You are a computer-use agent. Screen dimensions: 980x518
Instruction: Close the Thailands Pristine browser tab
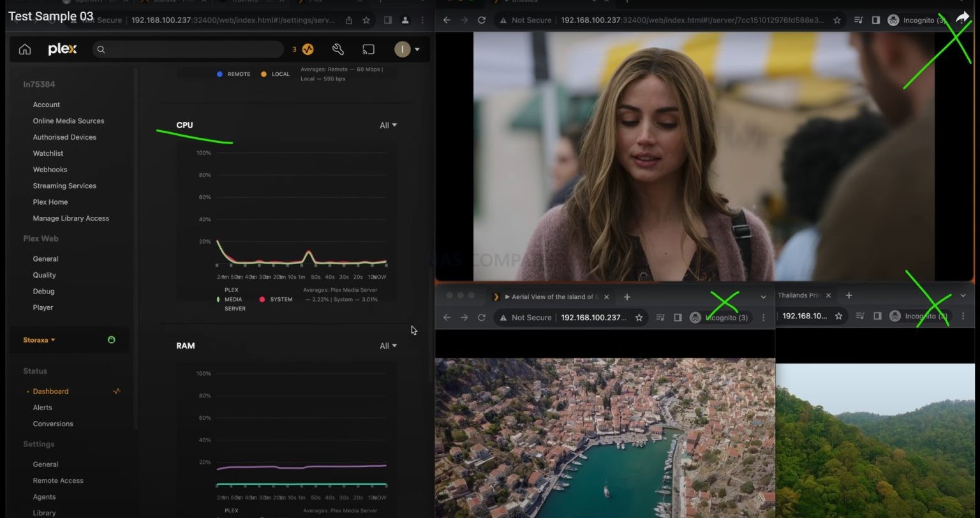click(x=828, y=295)
